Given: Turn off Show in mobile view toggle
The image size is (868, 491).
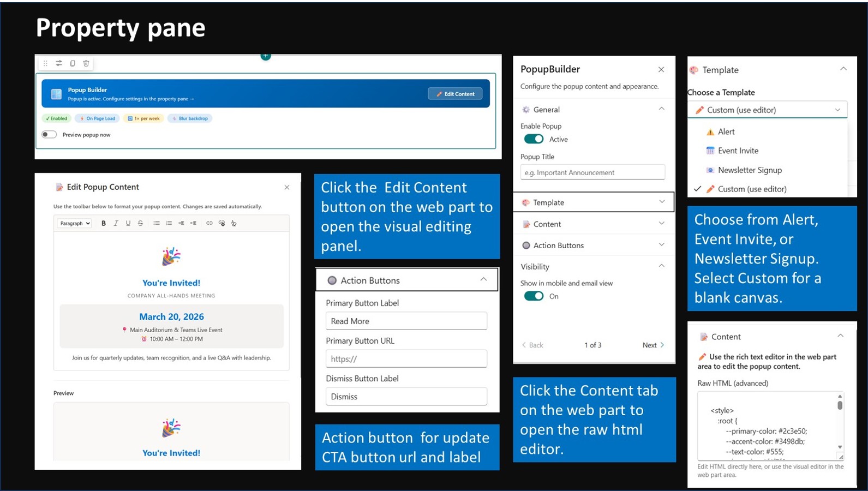Looking at the screenshot, I should [534, 296].
